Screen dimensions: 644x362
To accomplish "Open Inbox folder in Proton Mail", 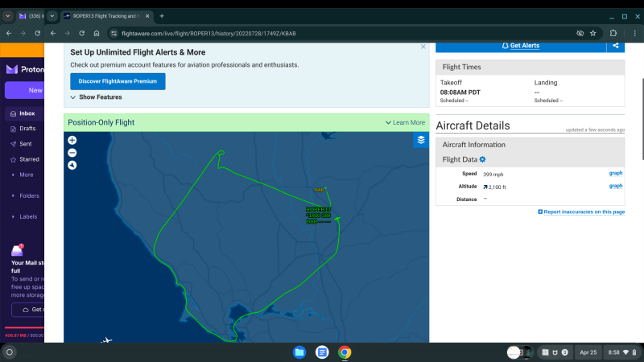I will (25, 113).
